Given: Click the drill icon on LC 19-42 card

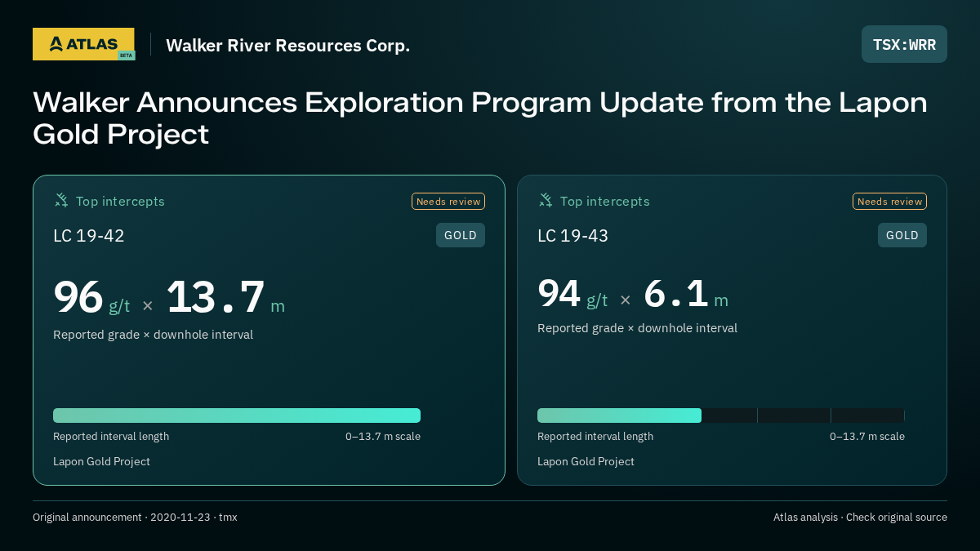Looking at the screenshot, I should click(61, 200).
